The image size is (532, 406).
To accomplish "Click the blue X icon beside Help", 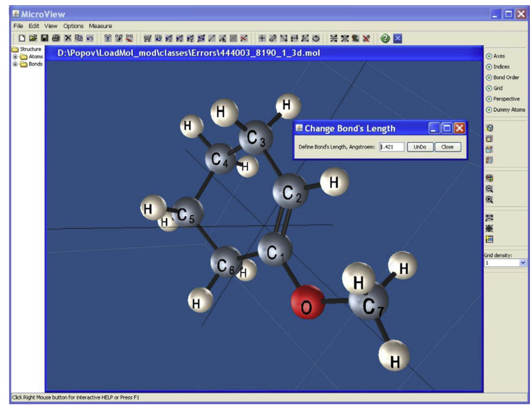I will [x=398, y=38].
